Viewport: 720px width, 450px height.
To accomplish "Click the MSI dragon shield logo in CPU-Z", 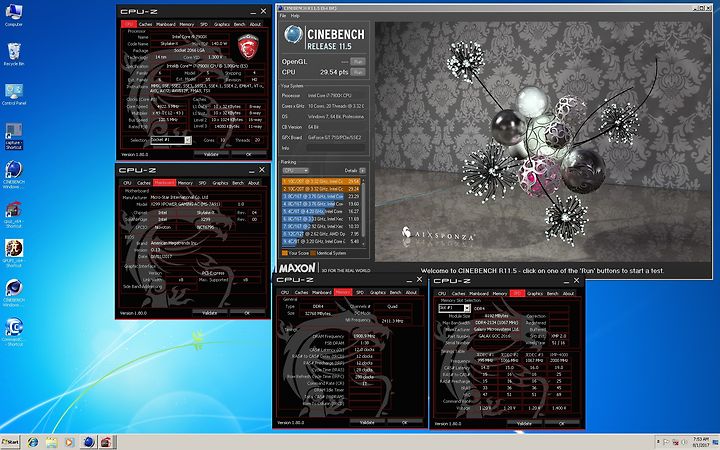I will (x=248, y=47).
